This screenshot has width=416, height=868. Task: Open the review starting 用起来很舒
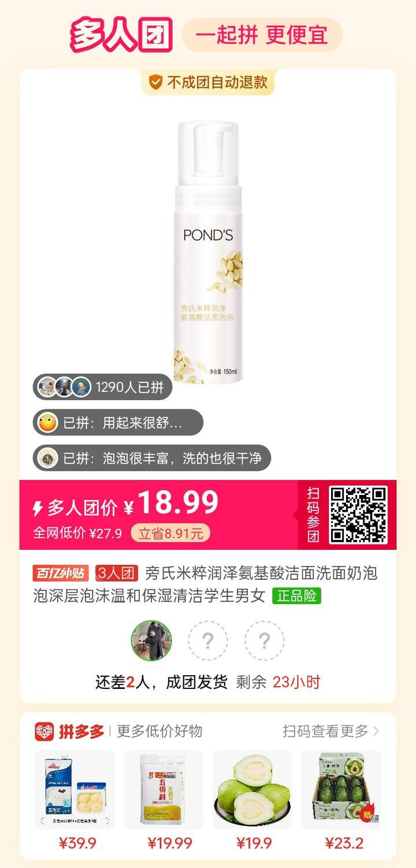point(118,423)
